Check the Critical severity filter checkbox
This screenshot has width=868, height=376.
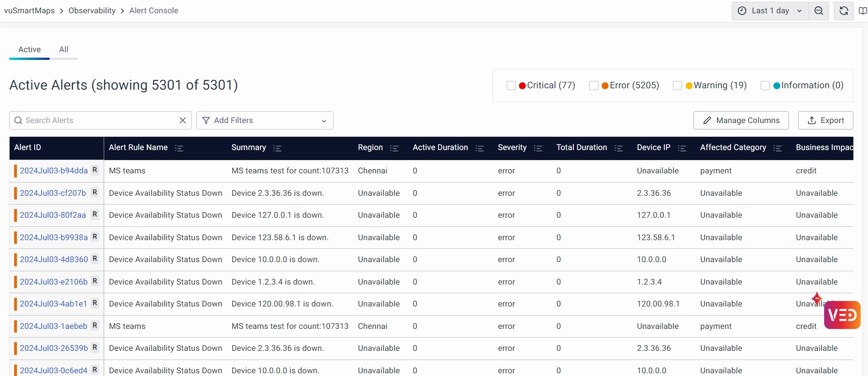coord(511,86)
